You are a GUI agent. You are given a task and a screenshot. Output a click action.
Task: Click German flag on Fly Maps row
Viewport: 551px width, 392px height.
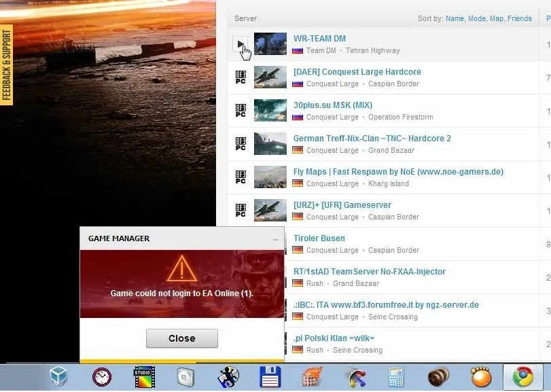coord(298,183)
